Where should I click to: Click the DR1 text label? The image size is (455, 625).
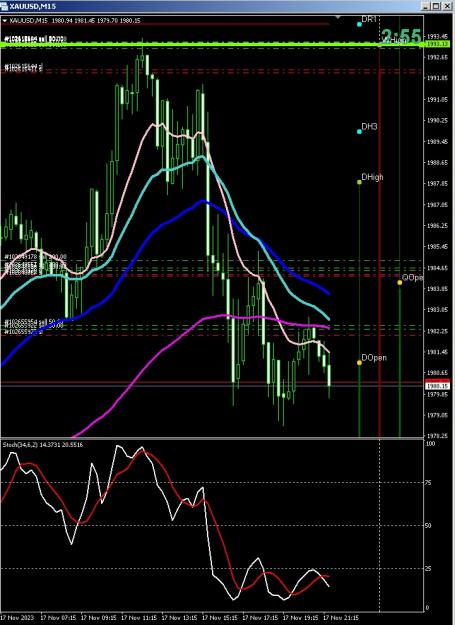[x=369, y=19]
